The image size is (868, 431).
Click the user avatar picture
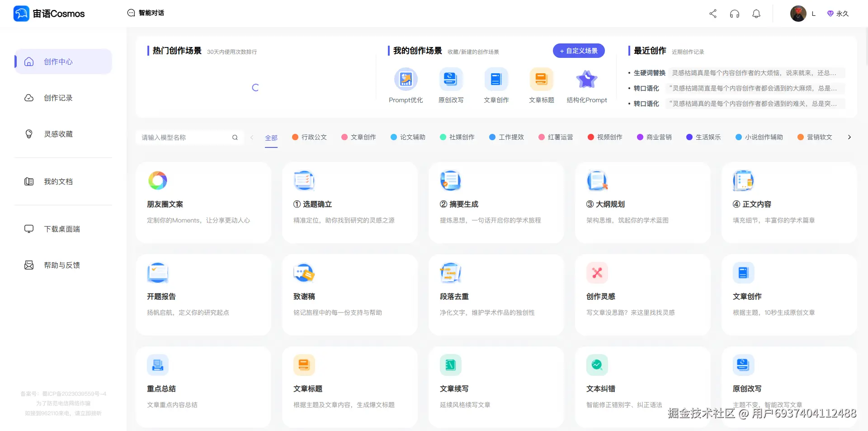[798, 14]
